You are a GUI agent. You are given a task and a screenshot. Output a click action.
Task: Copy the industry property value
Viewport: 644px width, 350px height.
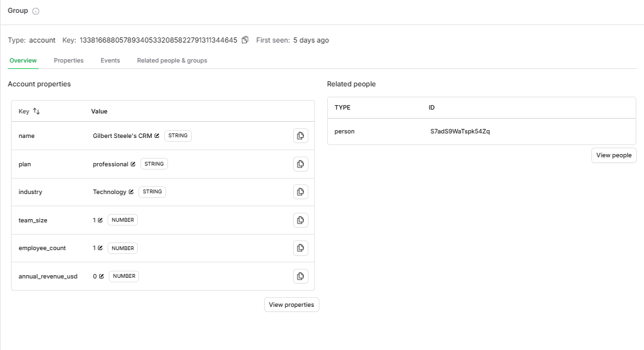[x=300, y=192]
